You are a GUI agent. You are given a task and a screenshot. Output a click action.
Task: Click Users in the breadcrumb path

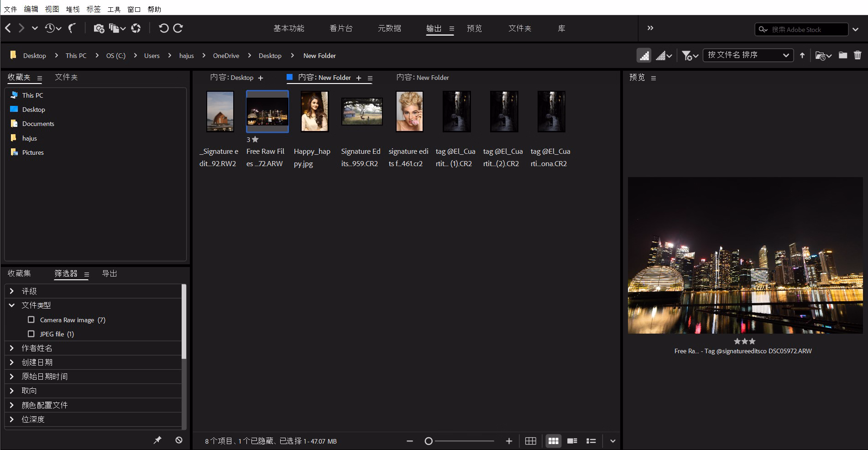(x=152, y=56)
